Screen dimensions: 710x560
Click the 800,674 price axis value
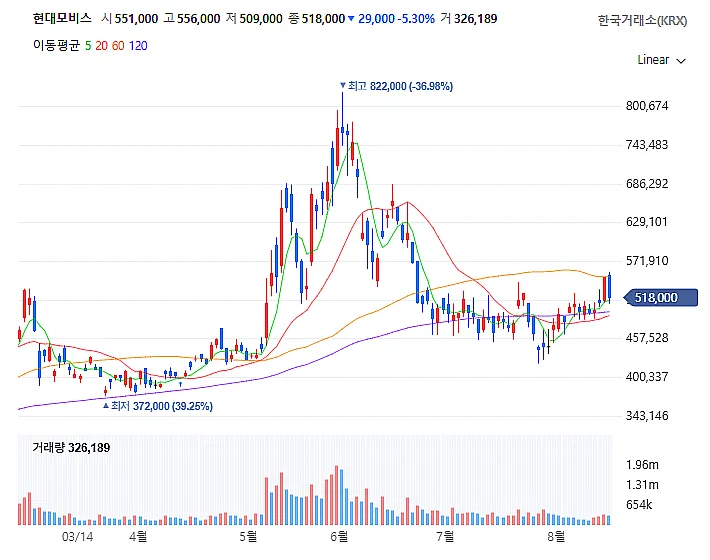pos(647,106)
